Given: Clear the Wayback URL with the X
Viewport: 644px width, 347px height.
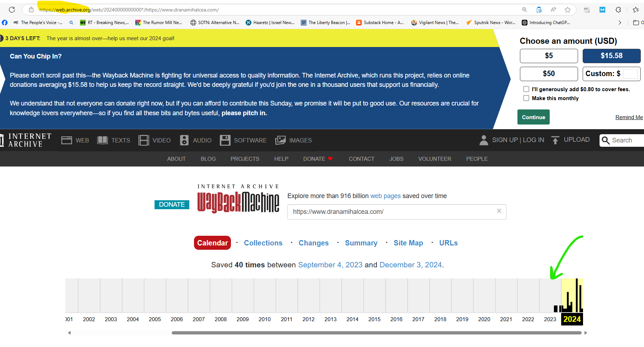Looking at the screenshot, I should (x=499, y=211).
